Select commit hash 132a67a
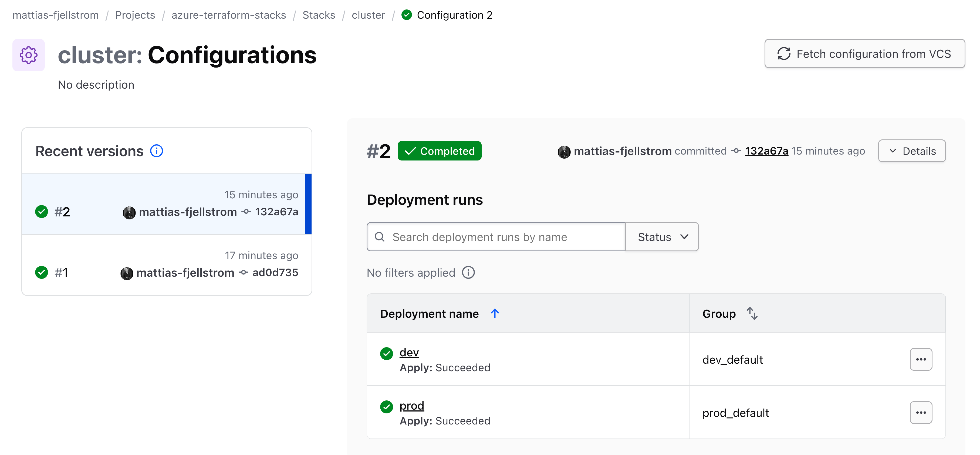The height and width of the screenshot is (455, 980). pos(766,151)
